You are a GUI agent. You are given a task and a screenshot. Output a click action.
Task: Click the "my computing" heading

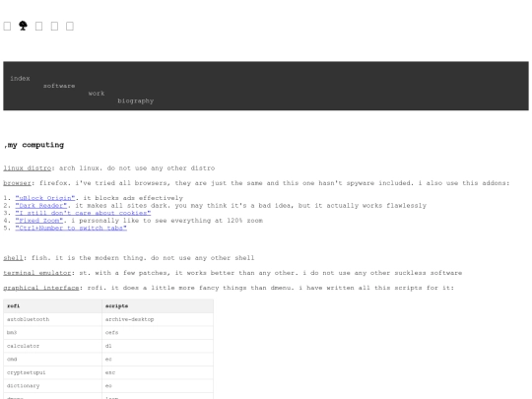(x=33, y=145)
